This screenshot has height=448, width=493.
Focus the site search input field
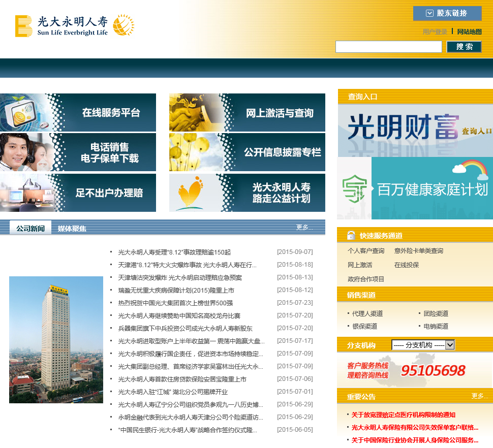pyautogui.click(x=389, y=47)
